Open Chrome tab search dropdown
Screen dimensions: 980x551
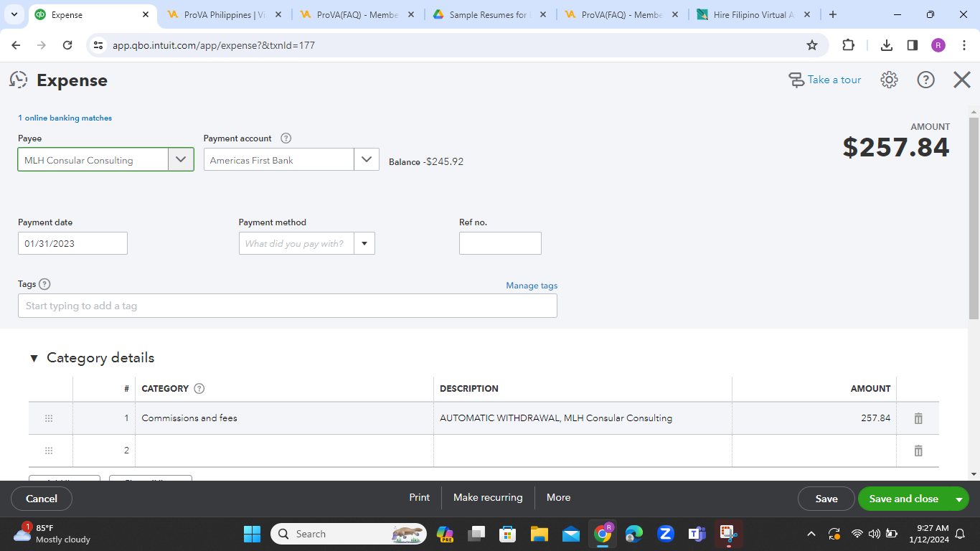(x=16, y=14)
